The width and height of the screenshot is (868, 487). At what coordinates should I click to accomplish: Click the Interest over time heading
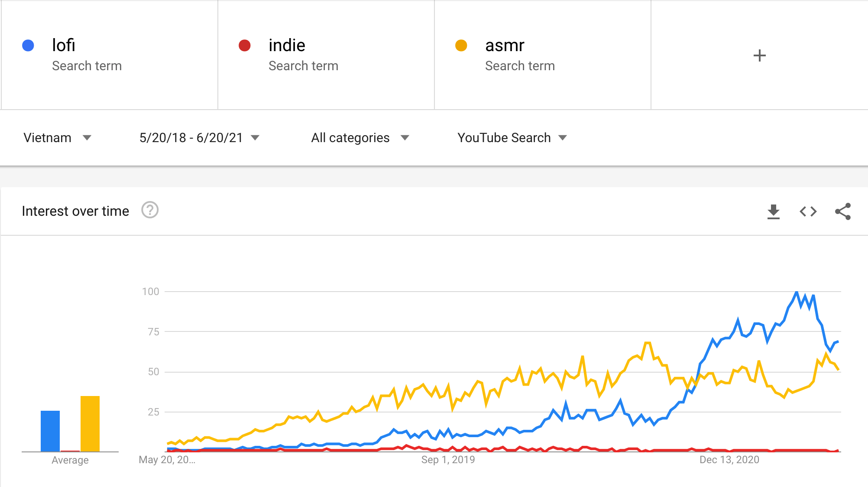pyautogui.click(x=75, y=211)
